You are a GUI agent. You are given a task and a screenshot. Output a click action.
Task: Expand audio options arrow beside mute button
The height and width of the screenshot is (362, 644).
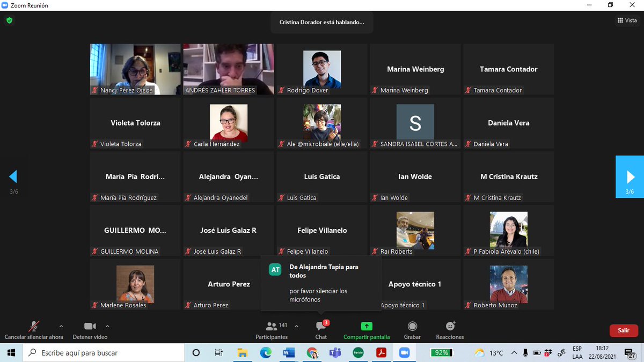61,326
